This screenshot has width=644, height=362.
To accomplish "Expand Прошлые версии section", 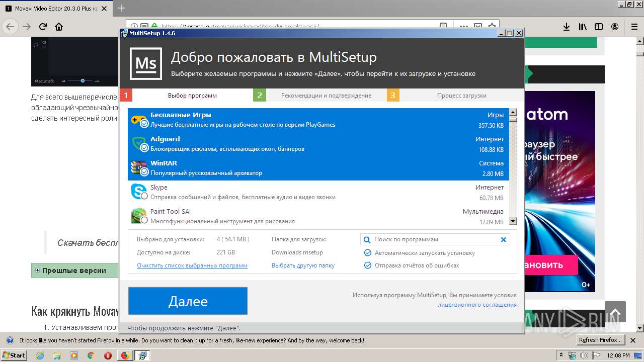I will (x=37, y=270).
